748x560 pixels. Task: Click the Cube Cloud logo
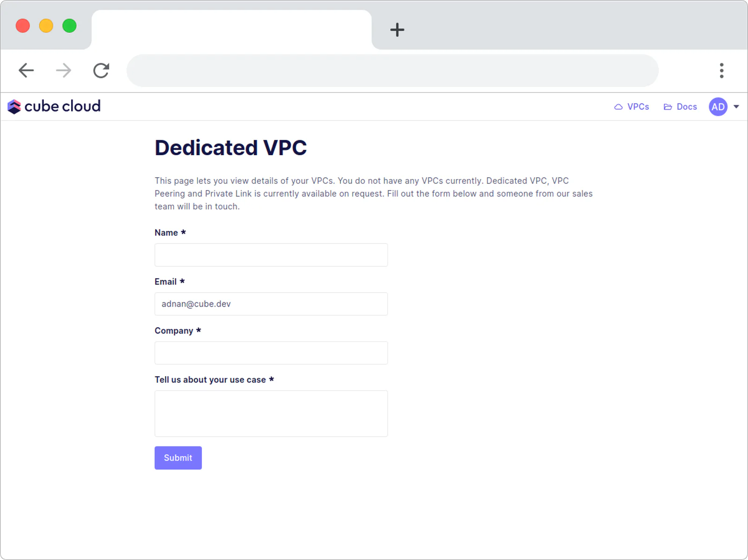pyautogui.click(x=54, y=107)
